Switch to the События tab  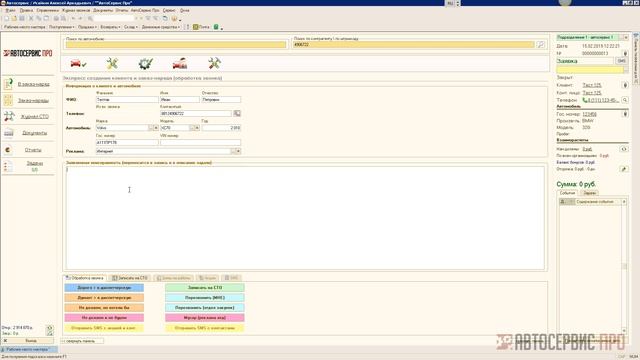[567, 193]
